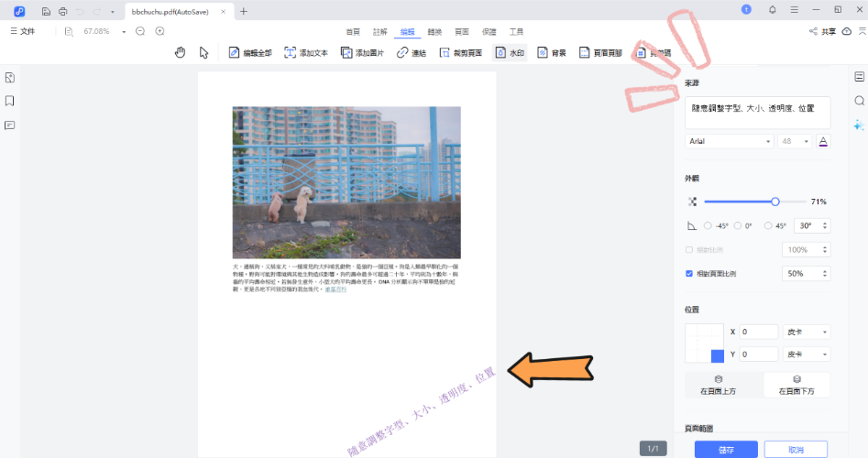Choose the Add Text (添加文本) tool
The image size is (868, 458).
click(x=306, y=52)
